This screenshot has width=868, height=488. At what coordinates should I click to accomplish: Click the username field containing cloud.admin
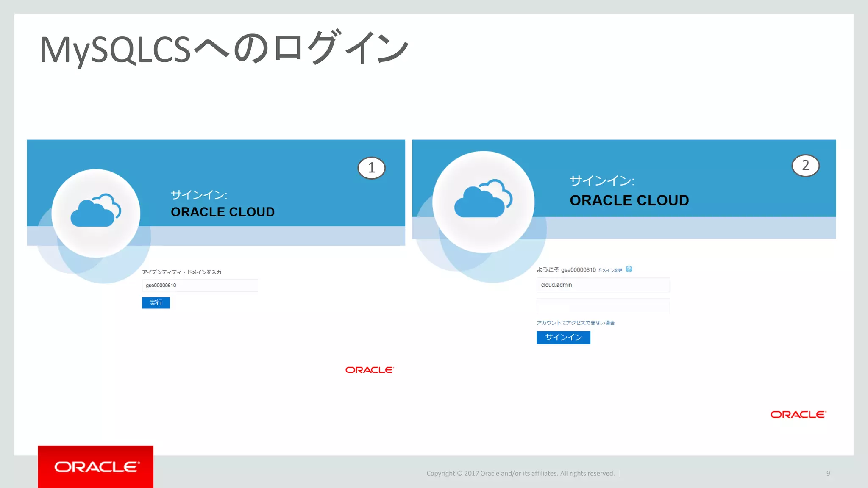point(603,285)
